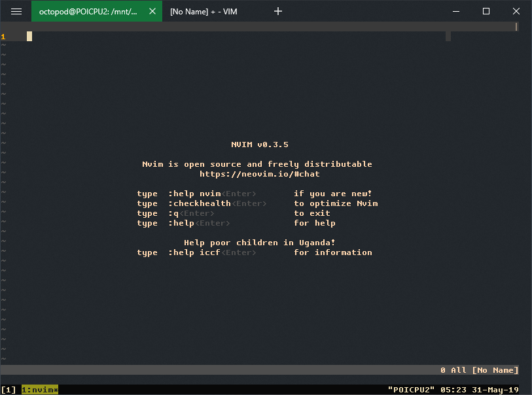Minimize the terminal window
532x395 pixels.
coord(456,12)
